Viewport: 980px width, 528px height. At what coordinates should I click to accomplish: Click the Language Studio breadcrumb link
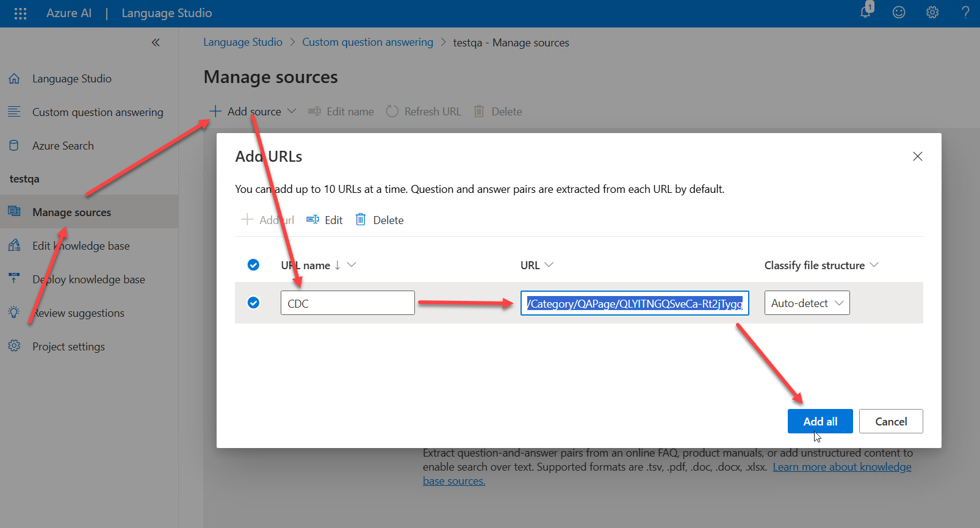coord(243,42)
